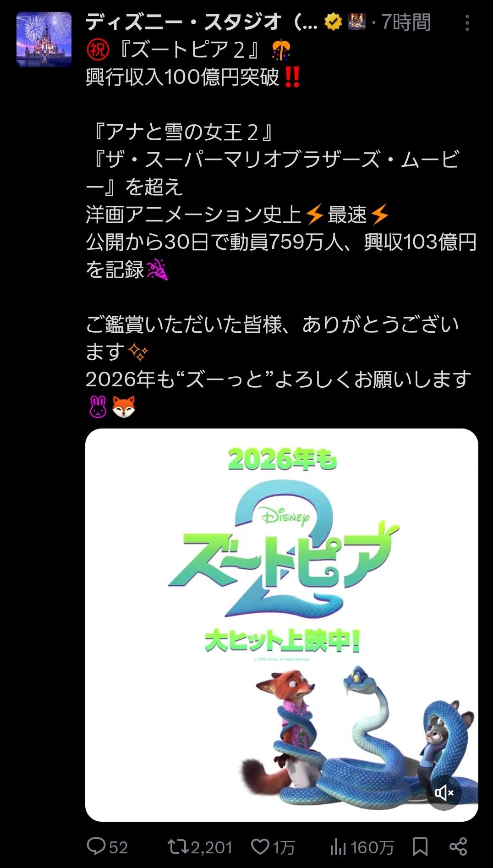Viewport: 493px width, 868px height.
Task: Bookmark this post
Action: (x=420, y=846)
